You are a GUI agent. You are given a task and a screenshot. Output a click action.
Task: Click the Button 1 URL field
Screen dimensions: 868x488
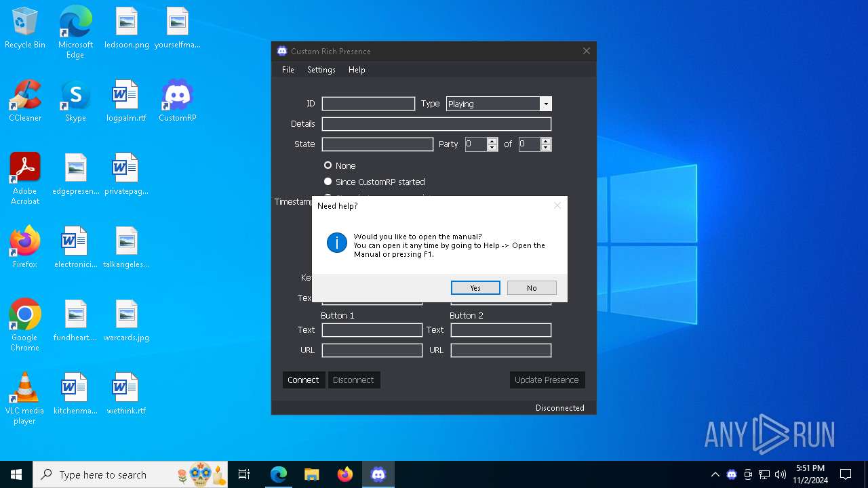click(x=372, y=350)
